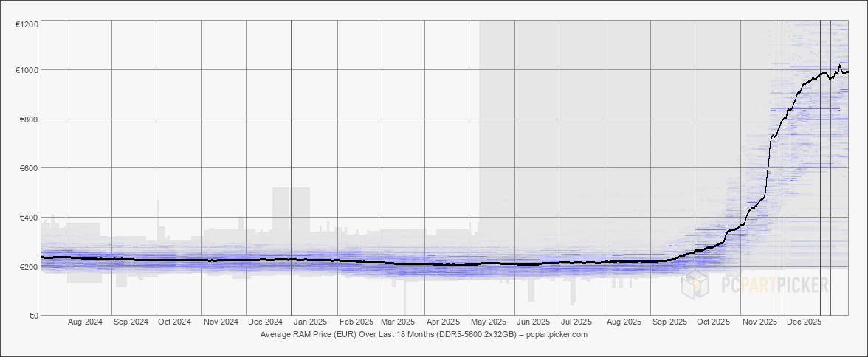
Task: Click the PCPartPicker cube logo watermark
Action: (x=695, y=285)
